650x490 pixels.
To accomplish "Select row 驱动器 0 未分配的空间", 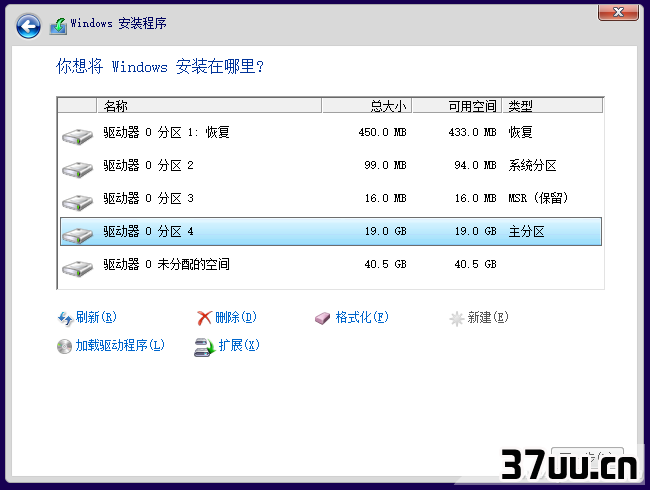I will (x=331, y=264).
